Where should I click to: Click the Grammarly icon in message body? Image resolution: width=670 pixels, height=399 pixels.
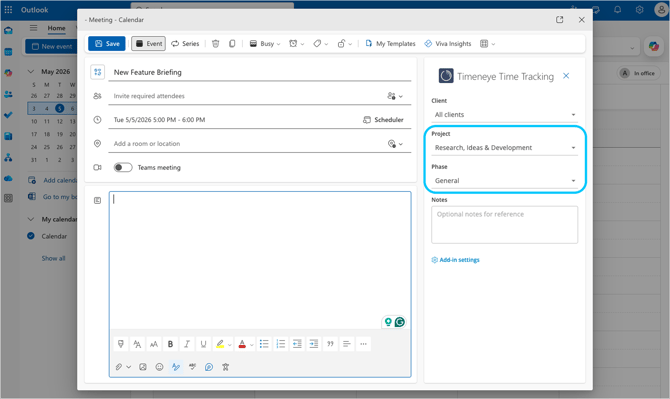coord(400,322)
